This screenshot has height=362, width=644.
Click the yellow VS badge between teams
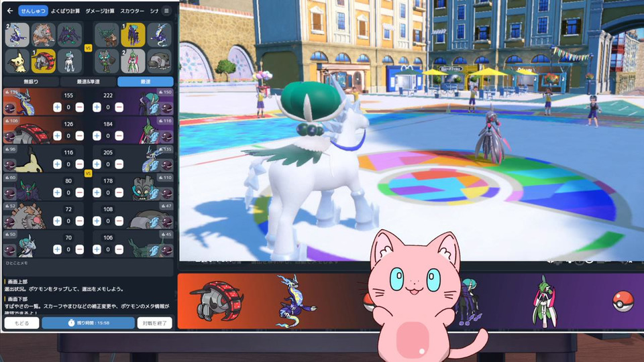[88, 48]
